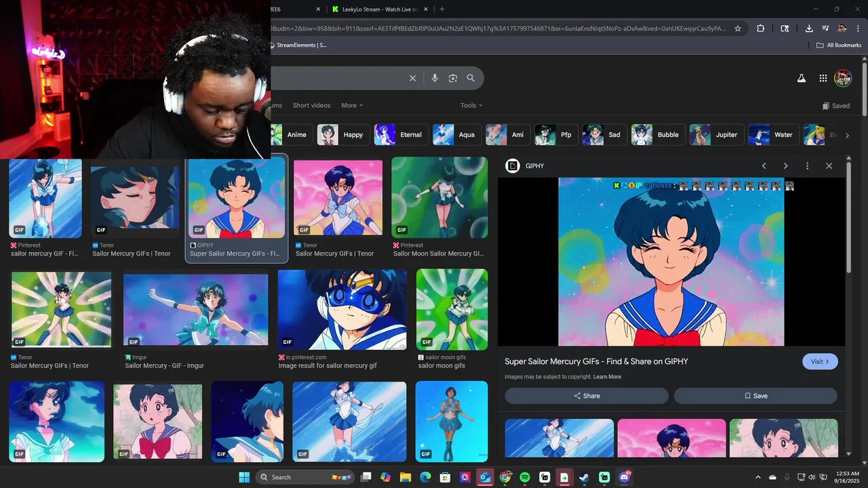The height and width of the screenshot is (488, 868).
Task: Show the next image in preview panel
Action: tap(785, 166)
